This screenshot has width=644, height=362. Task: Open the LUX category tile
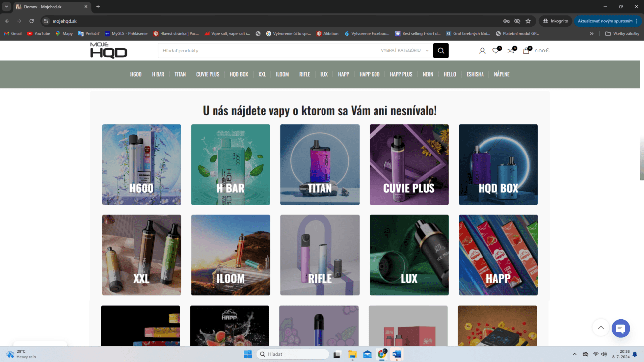[x=409, y=255]
